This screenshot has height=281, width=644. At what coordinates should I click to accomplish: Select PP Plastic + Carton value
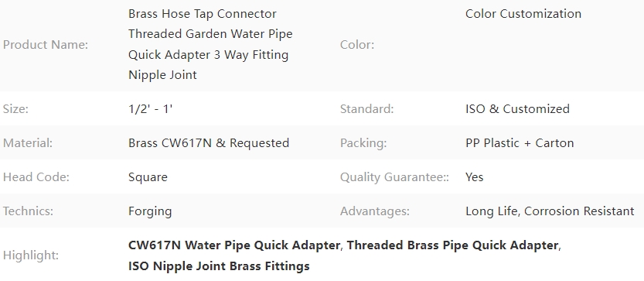tap(520, 143)
